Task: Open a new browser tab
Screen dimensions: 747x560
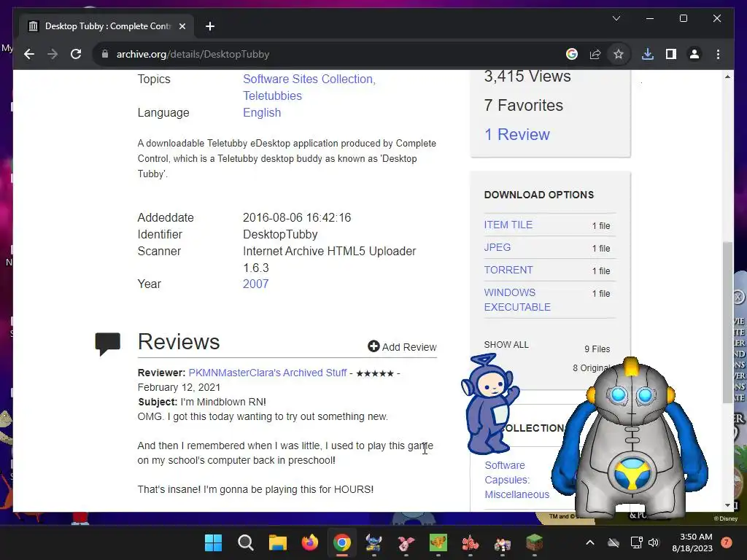Action: 210,26
